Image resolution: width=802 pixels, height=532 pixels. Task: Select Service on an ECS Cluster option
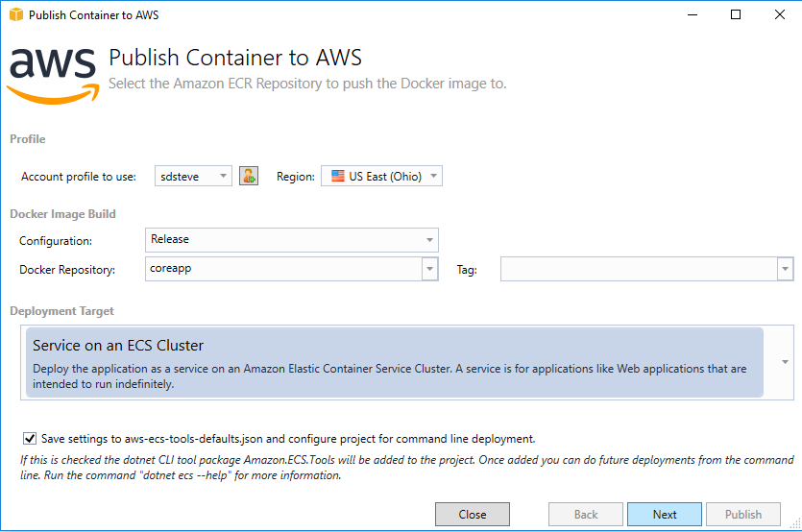coord(395,362)
